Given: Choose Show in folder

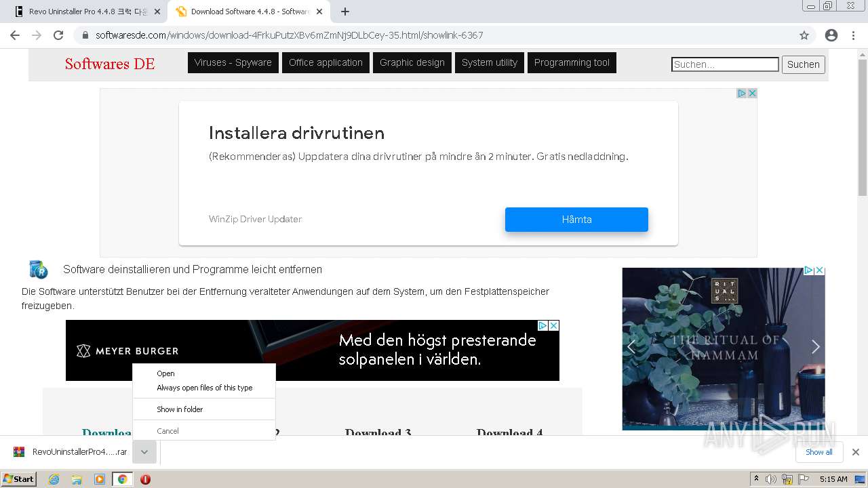Looking at the screenshot, I should [x=180, y=409].
